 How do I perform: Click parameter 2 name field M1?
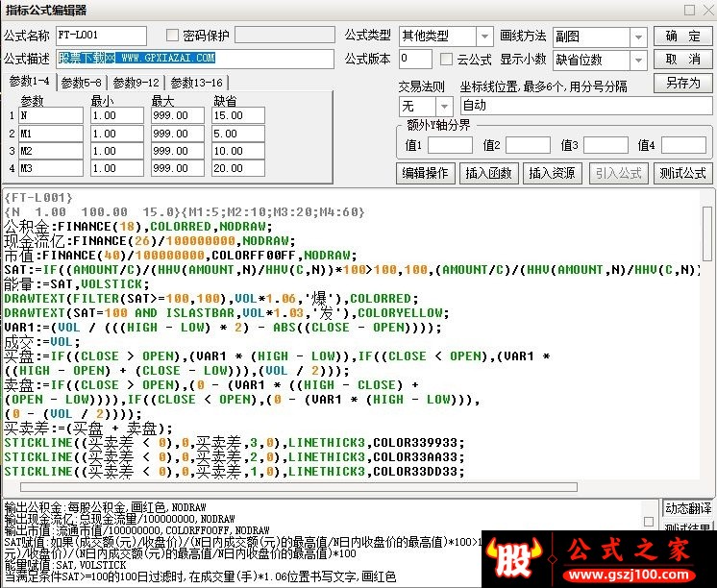[x=51, y=134]
